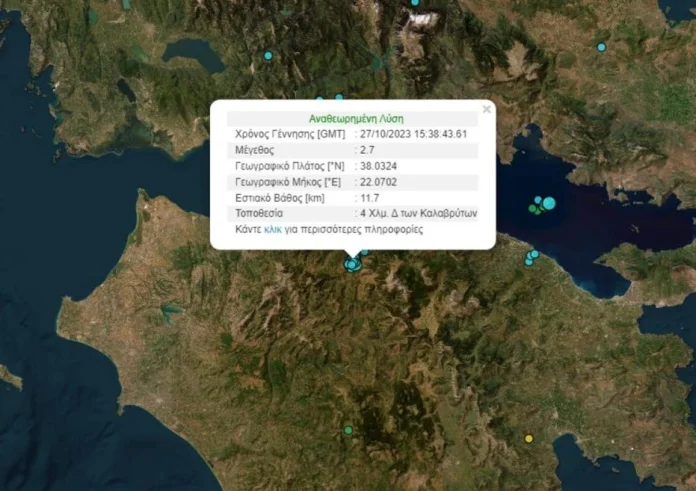Click the origin time value 27/10/2023 15:38:43.61

[x=413, y=134]
